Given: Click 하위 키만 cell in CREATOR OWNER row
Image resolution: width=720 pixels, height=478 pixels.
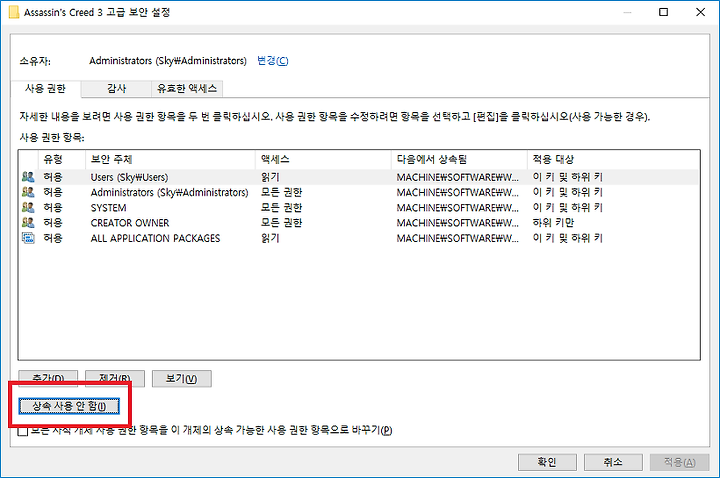Looking at the screenshot, I should (553, 223).
